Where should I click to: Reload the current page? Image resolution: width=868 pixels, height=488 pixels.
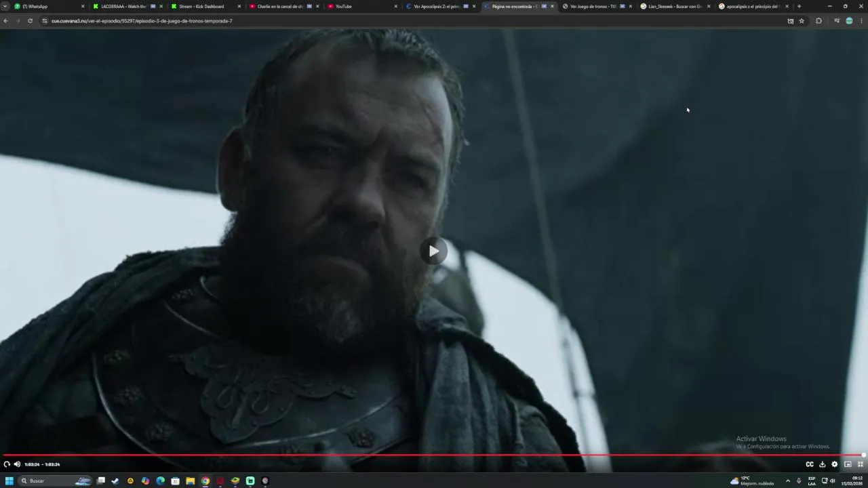pyautogui.click(x=30, y=21)
